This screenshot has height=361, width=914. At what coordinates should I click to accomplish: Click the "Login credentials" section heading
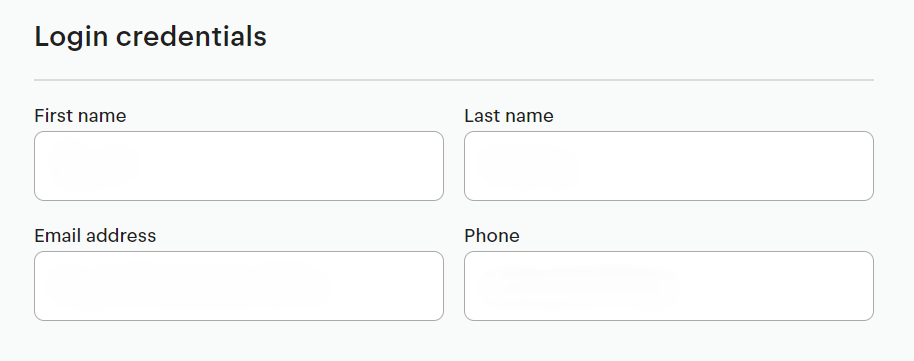150,37
